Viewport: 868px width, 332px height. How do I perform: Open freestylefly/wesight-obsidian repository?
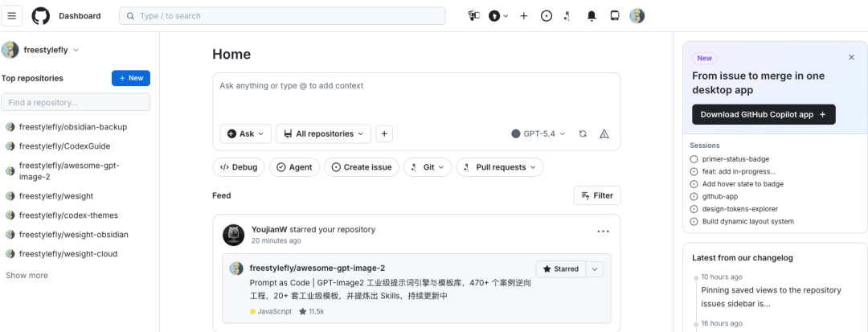point(74,235)
